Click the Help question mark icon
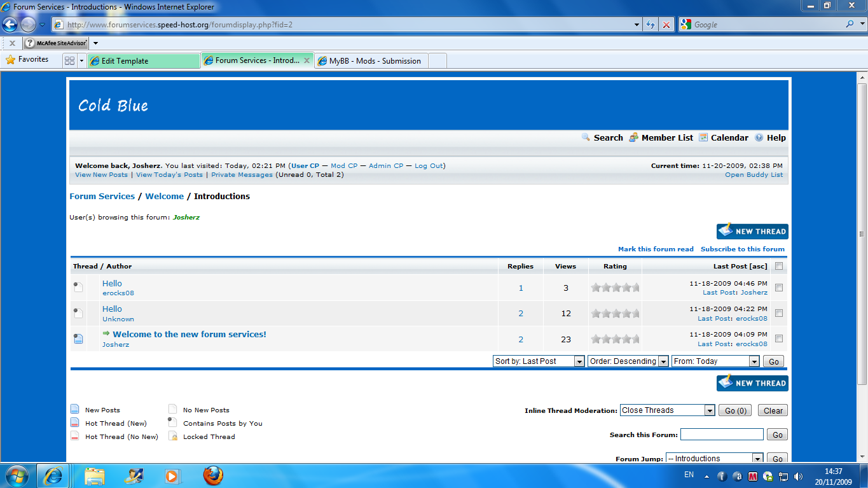The width and height of the screenshot is (868, 488). tap(759, 137)
